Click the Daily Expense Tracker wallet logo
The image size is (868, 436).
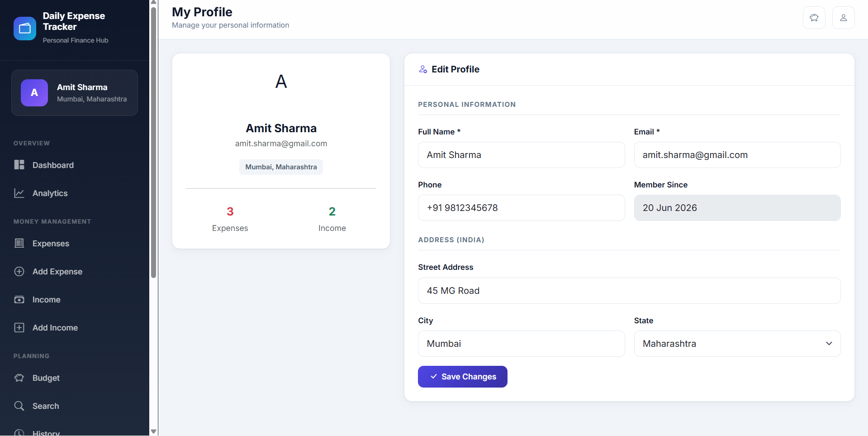click(25, 29)
